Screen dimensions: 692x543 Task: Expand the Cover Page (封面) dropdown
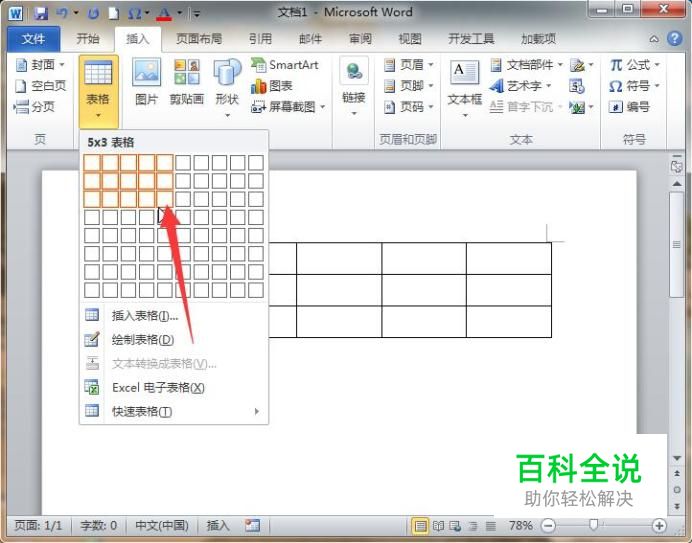click(62, 65)
